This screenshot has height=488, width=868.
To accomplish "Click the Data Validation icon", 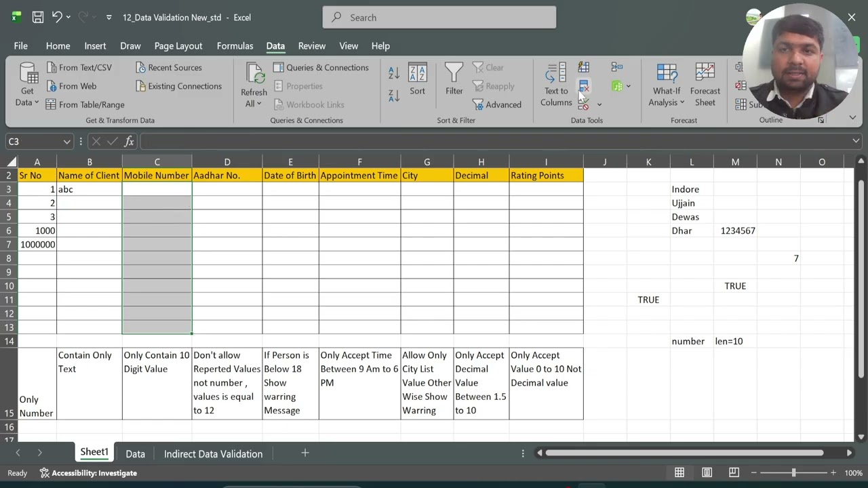I will [x=583, y=104].
